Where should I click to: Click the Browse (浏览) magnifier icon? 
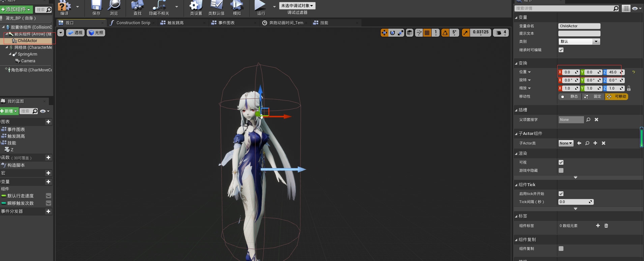coord(114,5)
